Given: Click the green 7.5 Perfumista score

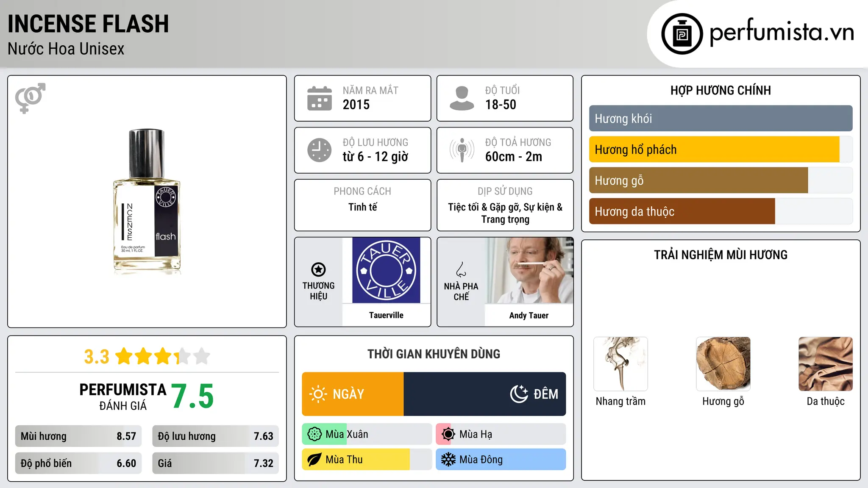Looking at the screenshot, I should pyautogui.click(x=192, y=396).
